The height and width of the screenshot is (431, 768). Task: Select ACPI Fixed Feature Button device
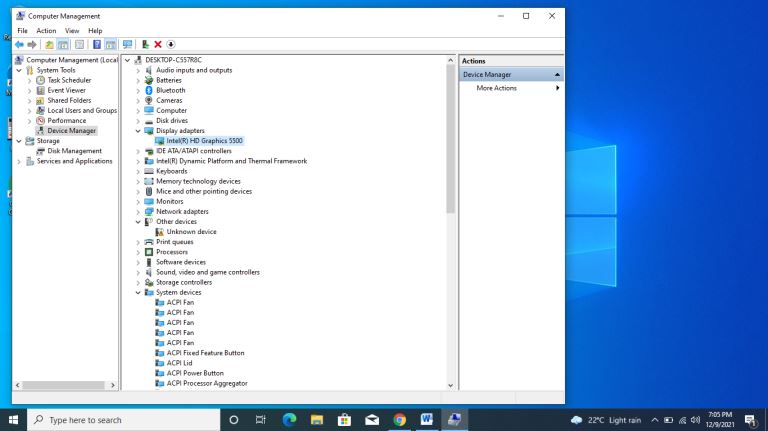[x=205, y=353]
